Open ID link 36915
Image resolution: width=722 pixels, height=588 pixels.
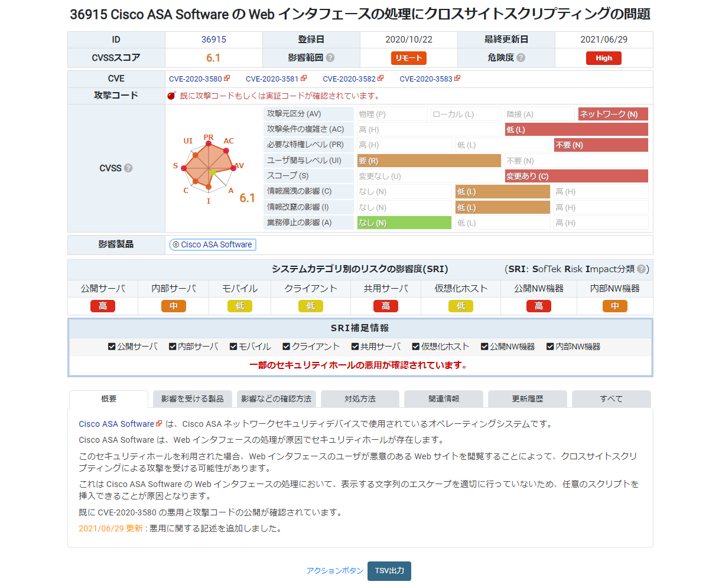coord(214,40)
